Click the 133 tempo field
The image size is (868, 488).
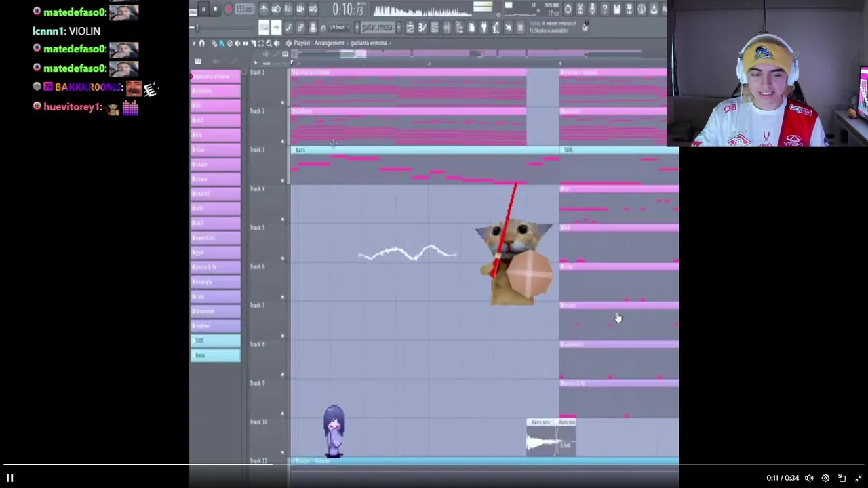pyautogui.click(x=245, y=9)
